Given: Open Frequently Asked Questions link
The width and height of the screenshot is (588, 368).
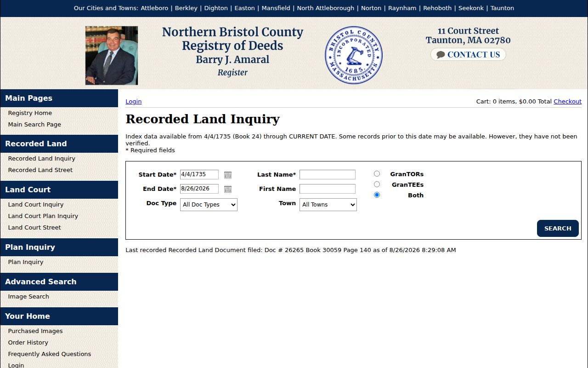Looking at the screenshot, I should [x=50, y=354].
